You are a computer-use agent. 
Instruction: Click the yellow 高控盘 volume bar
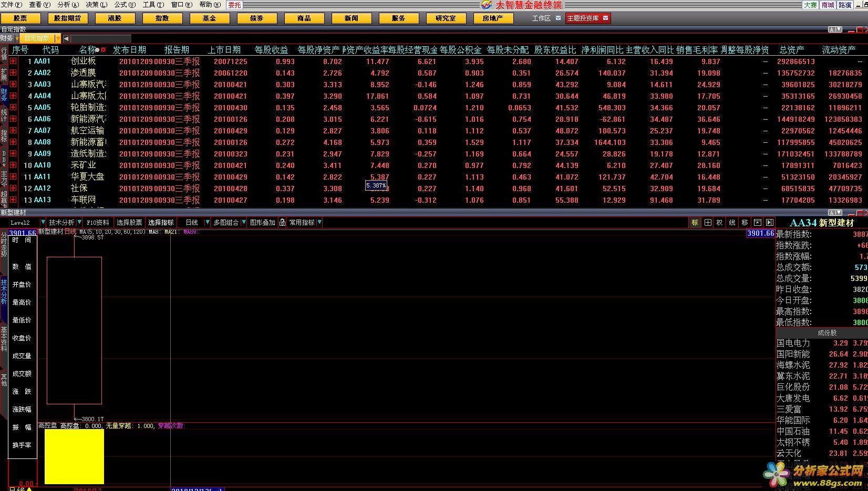coord(74,457)
